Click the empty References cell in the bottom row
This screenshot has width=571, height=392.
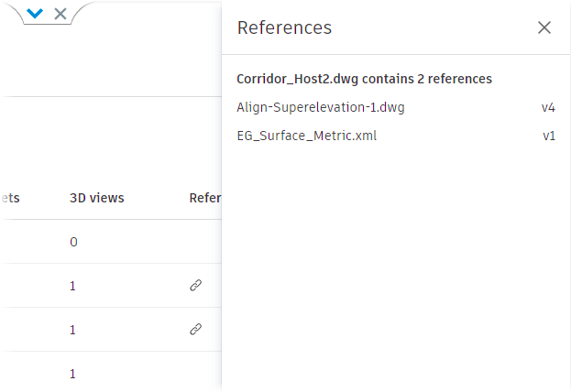pyautogui.click(x=203, y=374)
